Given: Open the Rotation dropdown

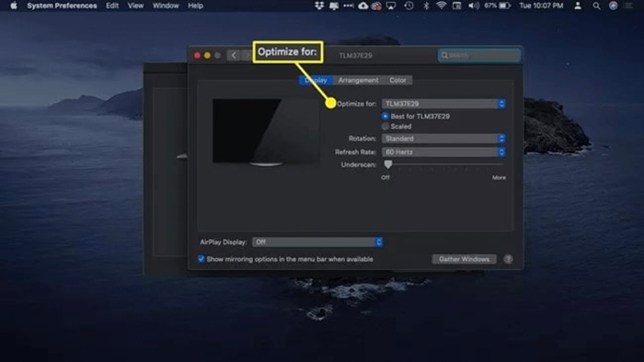Looking at the screenshot, I should 443,139.
